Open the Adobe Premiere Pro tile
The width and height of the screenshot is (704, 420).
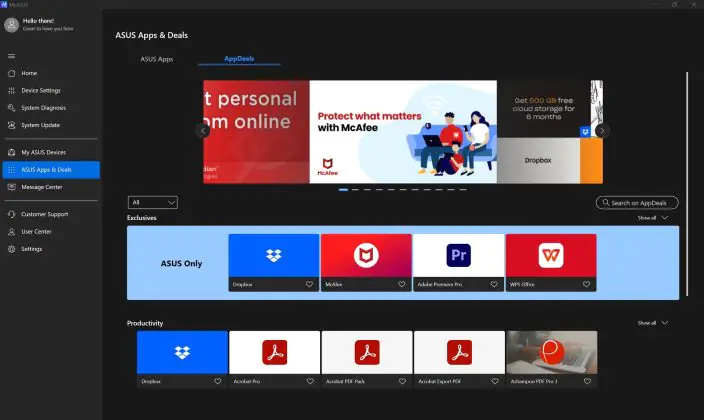[x=458, y=262]
